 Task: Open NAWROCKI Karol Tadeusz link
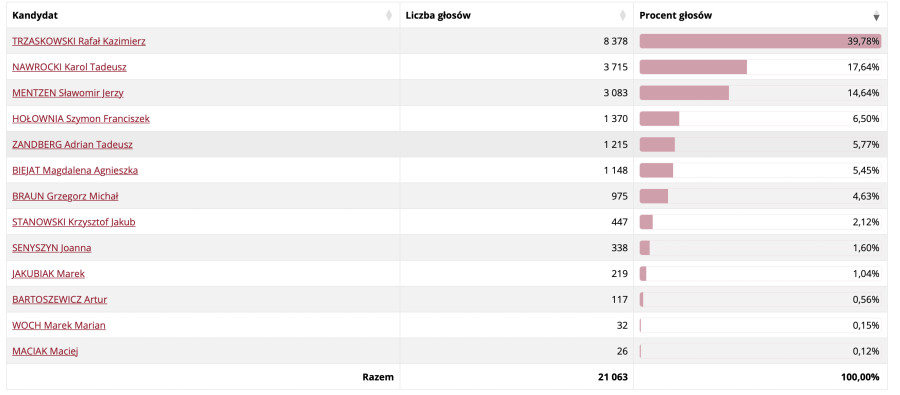tap(69, 67)
